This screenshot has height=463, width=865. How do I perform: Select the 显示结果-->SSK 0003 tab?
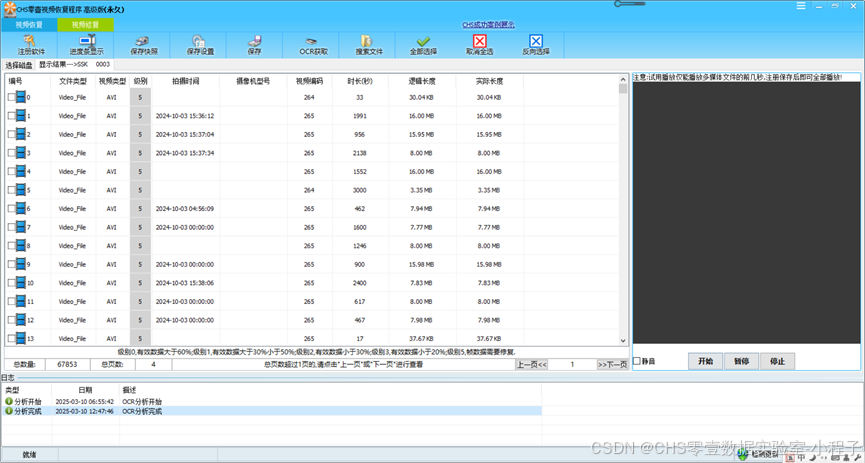(74, 65)
